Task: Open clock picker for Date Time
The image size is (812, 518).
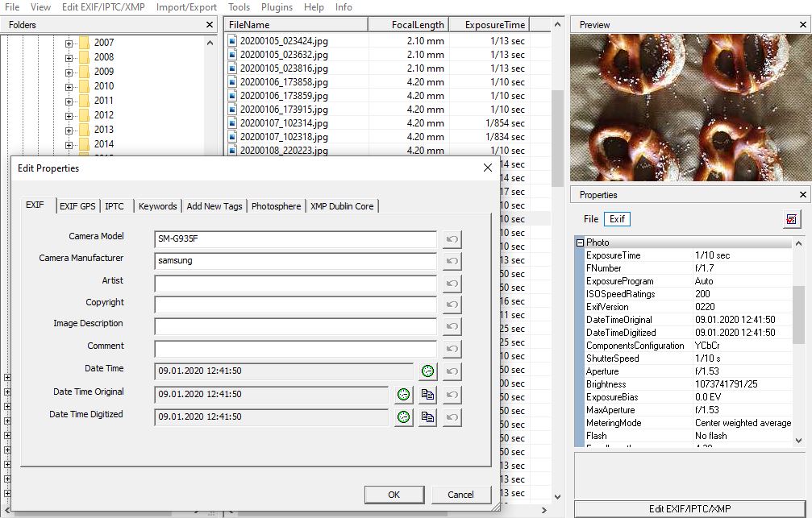Action: [427, 371]
